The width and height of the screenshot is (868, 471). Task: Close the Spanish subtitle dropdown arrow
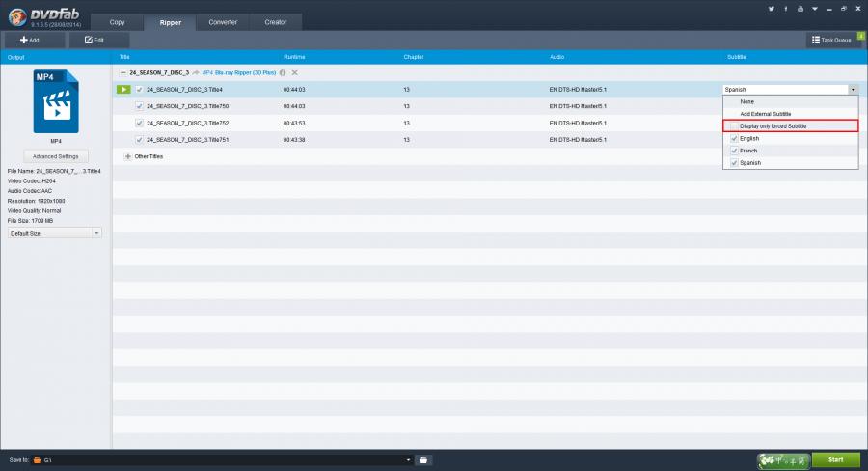854,89
